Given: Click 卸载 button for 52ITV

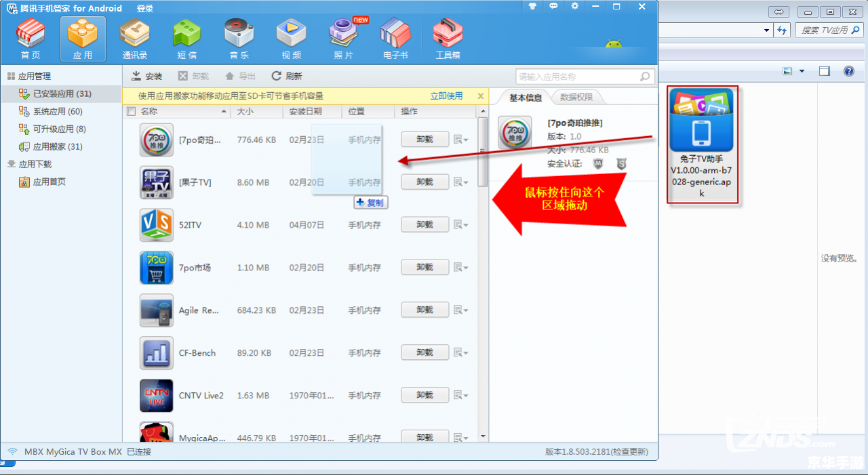Looking at the screenshot, I should click(x=425, y=225).
